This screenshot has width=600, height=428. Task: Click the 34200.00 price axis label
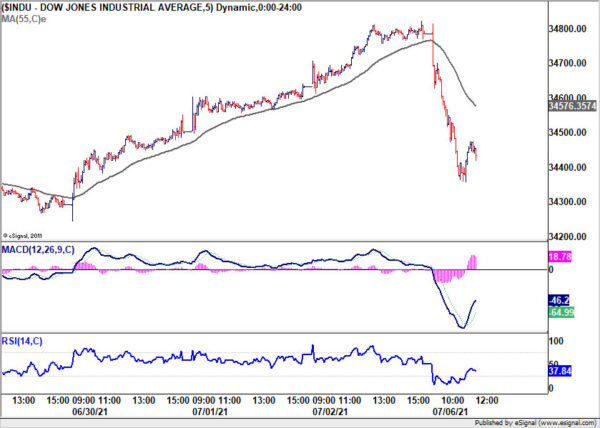point(567,237)
